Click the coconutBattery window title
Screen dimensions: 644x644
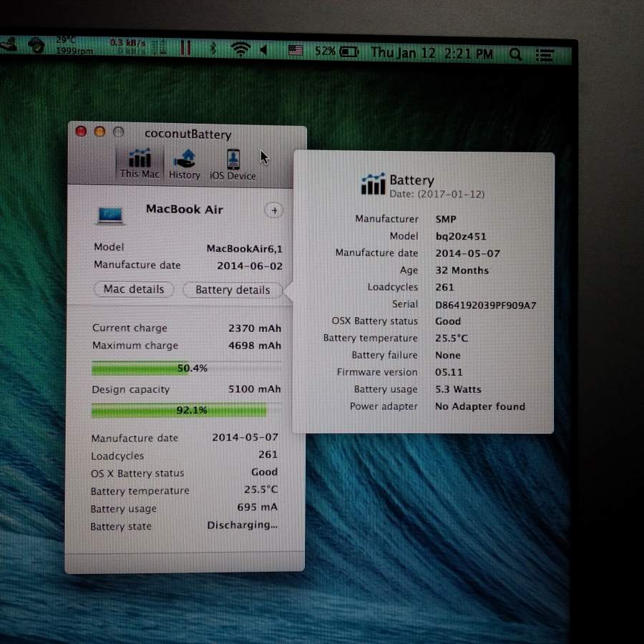pos(188,135)
